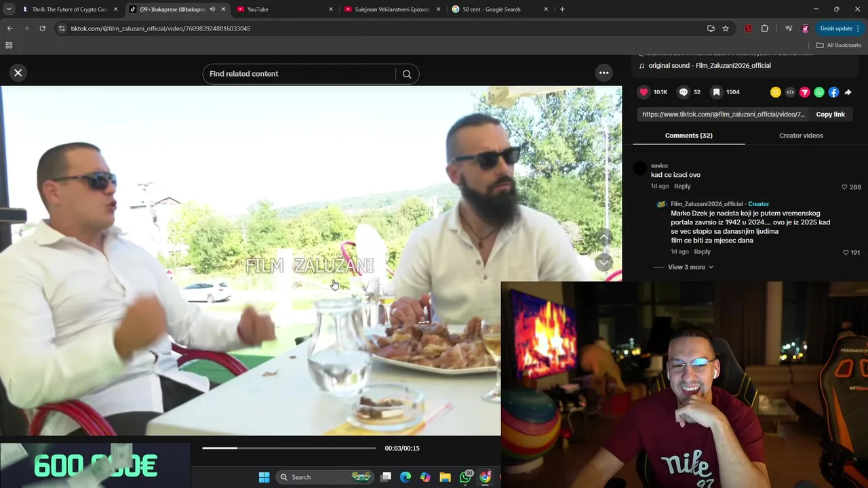Switch to the Comments (32) tab

688,136
